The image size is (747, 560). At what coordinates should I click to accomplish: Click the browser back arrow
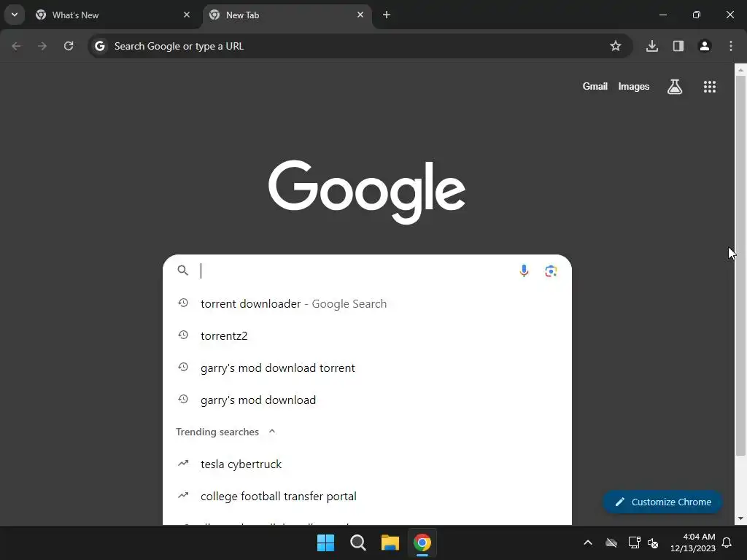pyautogui.click(x=16, y=46)
